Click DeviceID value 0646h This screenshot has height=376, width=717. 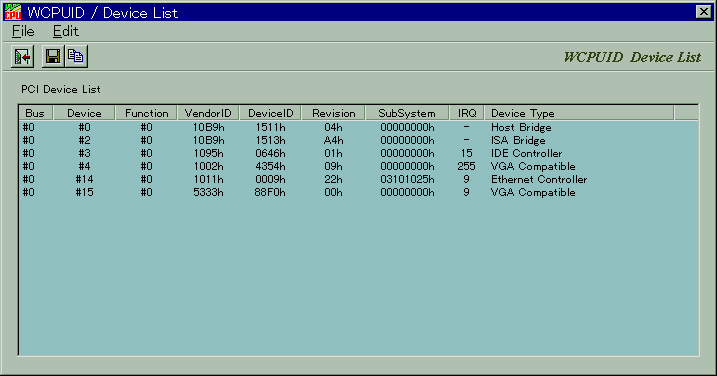270,153
